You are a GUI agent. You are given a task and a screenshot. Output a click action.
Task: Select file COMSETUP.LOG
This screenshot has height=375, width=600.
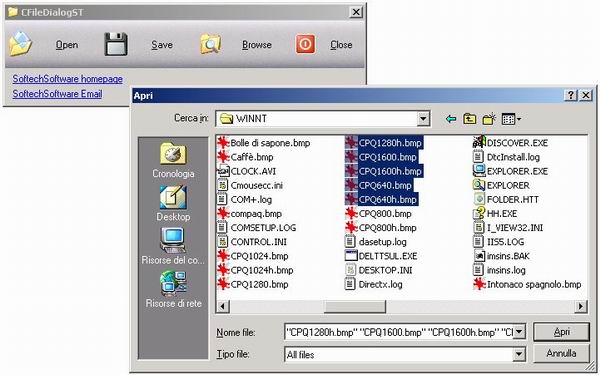(257, 228)
